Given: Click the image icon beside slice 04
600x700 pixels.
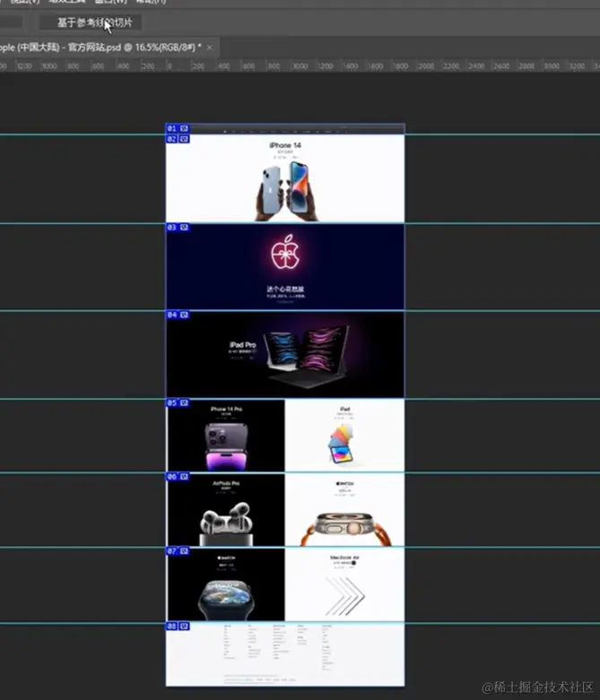Looking at the screenshot, I should (184, 315).
